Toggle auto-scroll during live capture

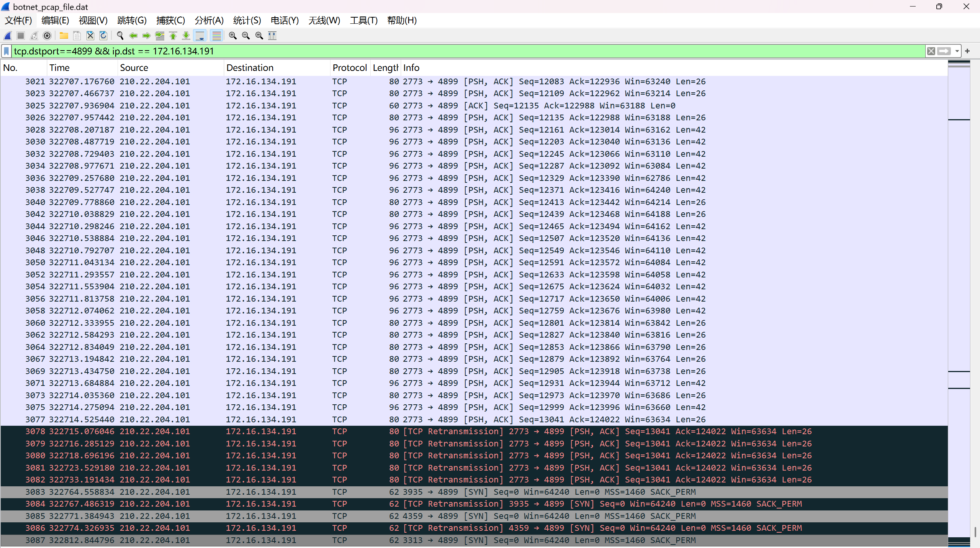[x=200, y=36]
